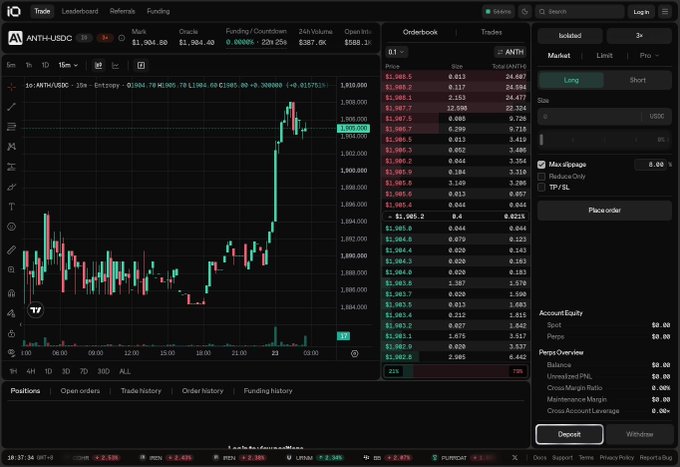The image size is (680, 467).
Task: Select the trend line drawing tool
Action: pyautogui.click(x=12, y=107)
